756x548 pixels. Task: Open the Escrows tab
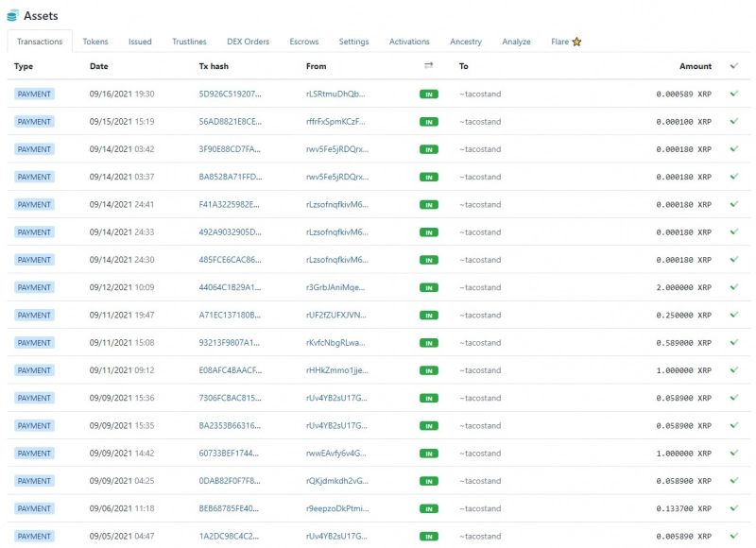click(303, 42)
